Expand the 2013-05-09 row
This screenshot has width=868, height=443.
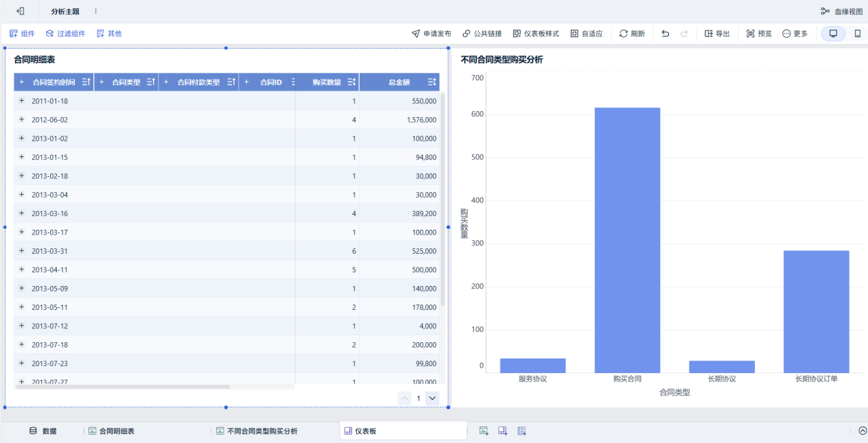(x=21, y=288)
